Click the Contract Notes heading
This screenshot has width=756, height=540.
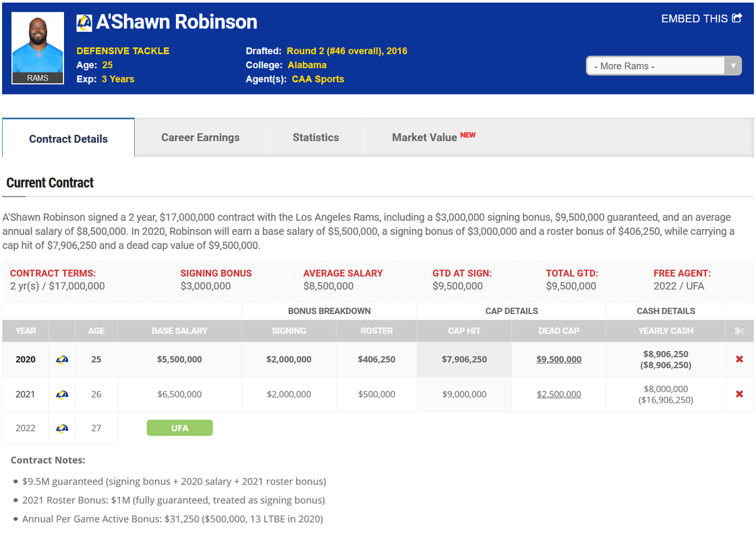coord(48,460)
